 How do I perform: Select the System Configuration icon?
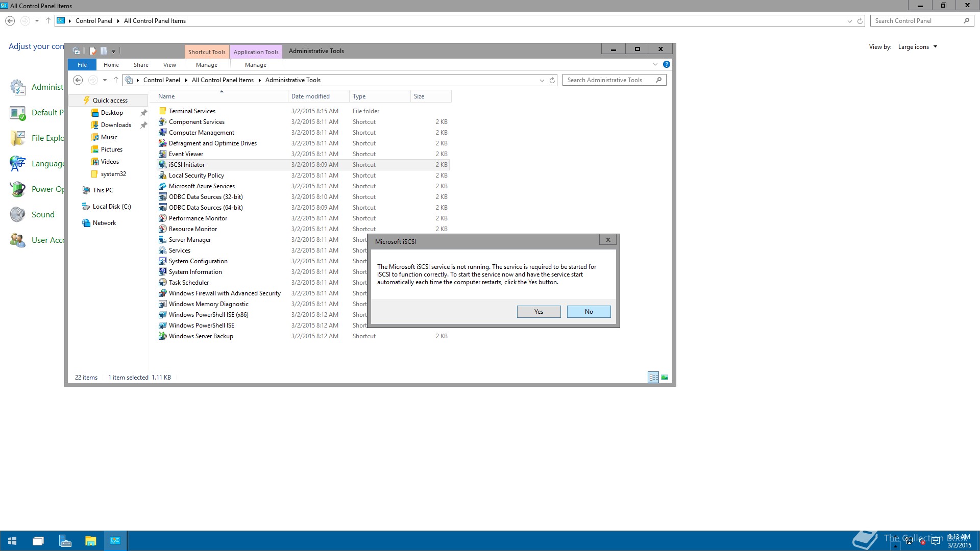(x=162, y=261)
